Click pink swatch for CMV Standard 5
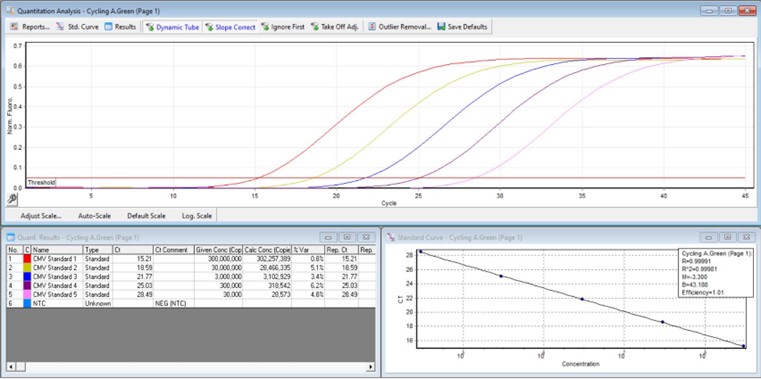The width and height of the screenshot is (761, 379). coord(28,294)
